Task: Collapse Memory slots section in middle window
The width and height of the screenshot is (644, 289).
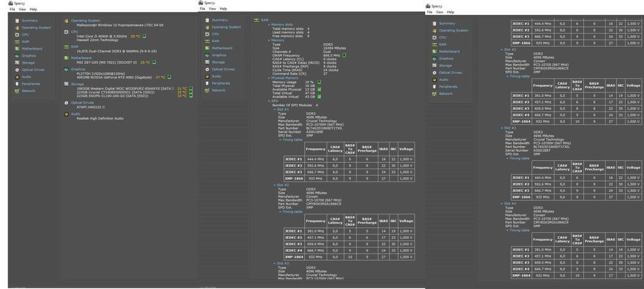Action: pos(269,24)
